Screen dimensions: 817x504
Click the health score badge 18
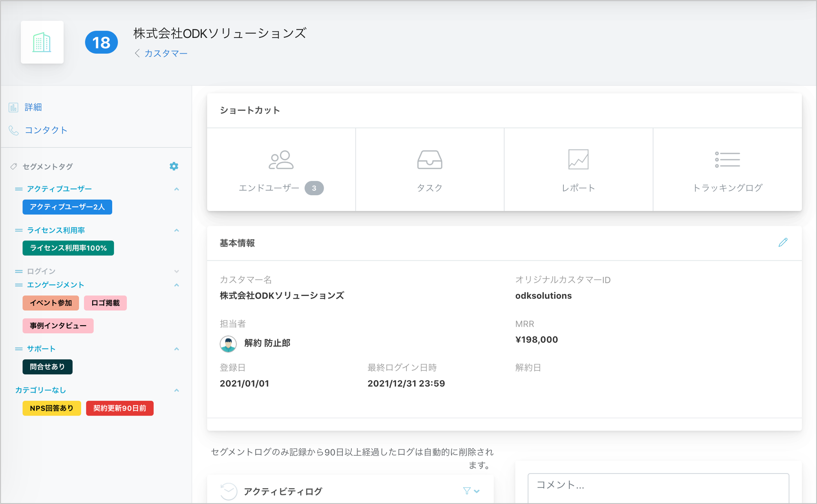click(x=101, y=42)
